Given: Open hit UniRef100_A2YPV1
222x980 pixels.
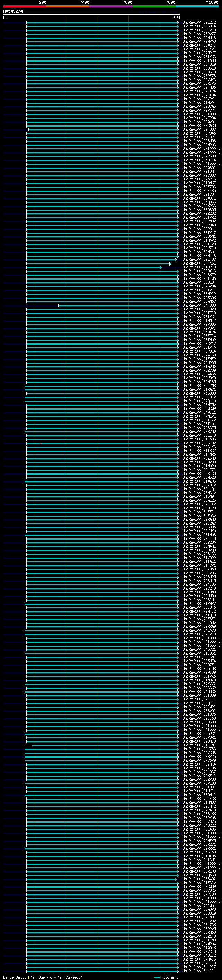Looking at the screenshot, I should click(x=199, y=99).
